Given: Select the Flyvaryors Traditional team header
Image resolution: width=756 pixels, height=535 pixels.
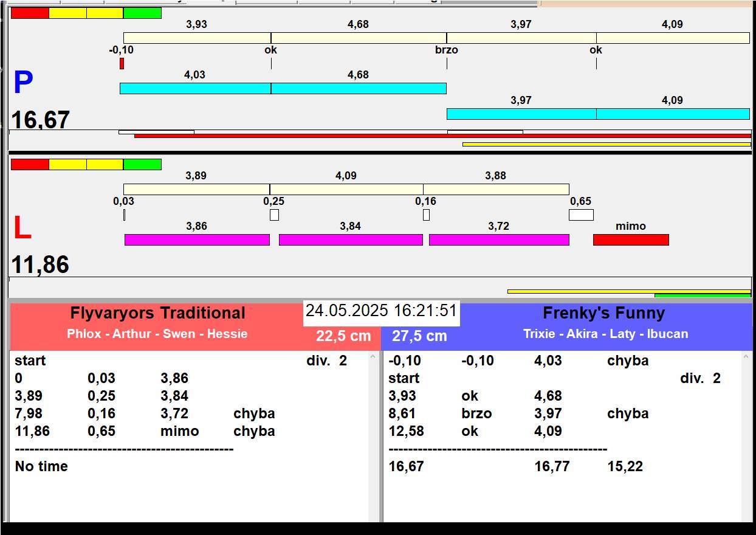Looking at the screenshot, I should tap(157, 313).
